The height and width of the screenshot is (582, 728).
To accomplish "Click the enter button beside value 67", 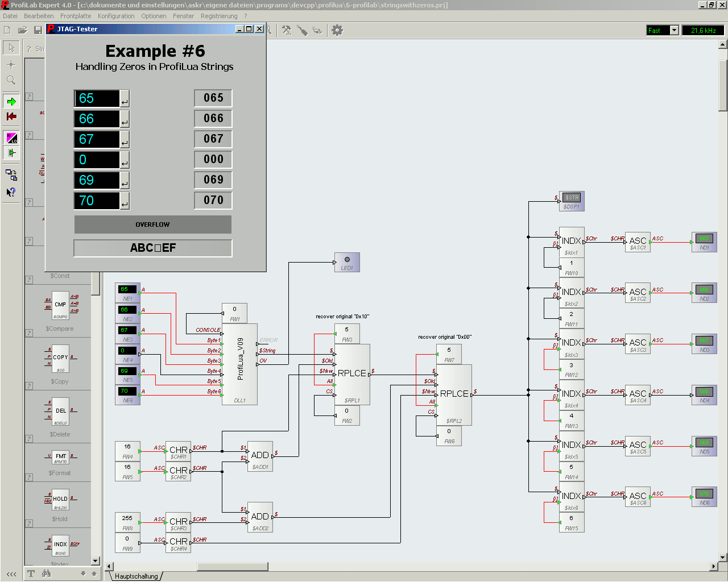I will pyautogui.click(x=125, y=139).
